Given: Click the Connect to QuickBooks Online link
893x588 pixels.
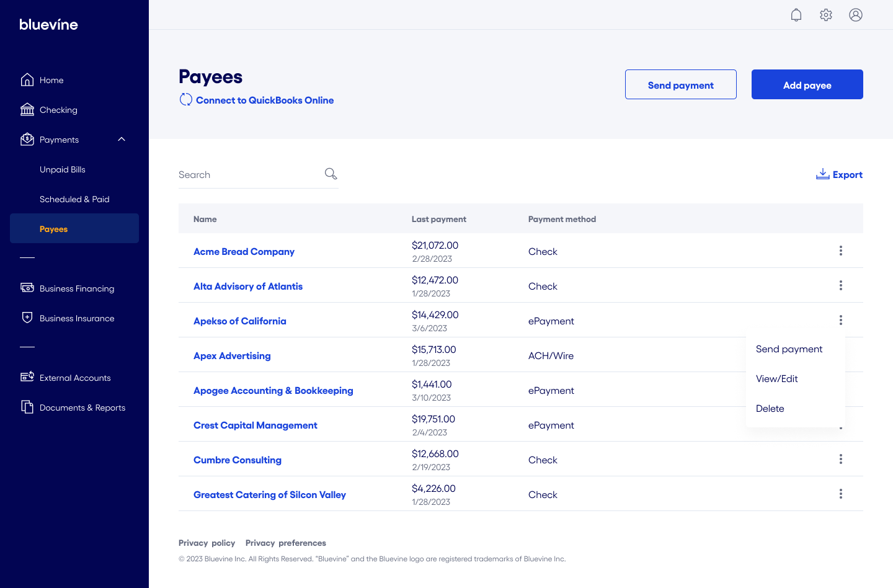Looking at the screenshot, I should 265,100.
